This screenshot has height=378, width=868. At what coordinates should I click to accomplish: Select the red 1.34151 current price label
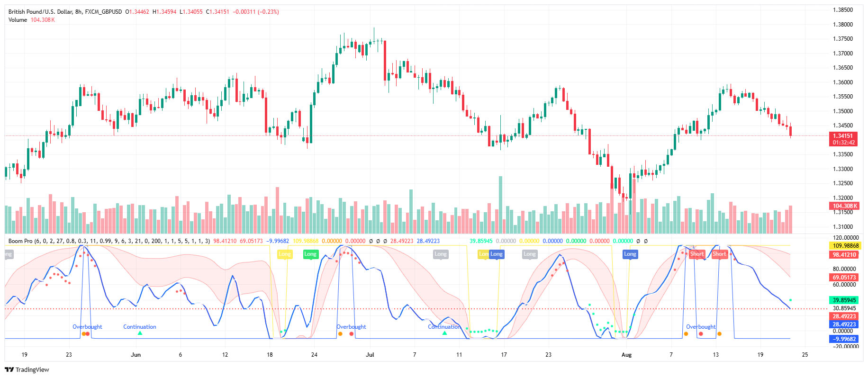(844, 136)
